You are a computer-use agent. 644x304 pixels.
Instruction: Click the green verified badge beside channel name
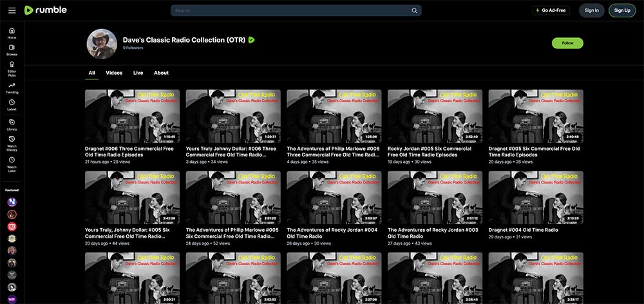click(x=252, y=40)
